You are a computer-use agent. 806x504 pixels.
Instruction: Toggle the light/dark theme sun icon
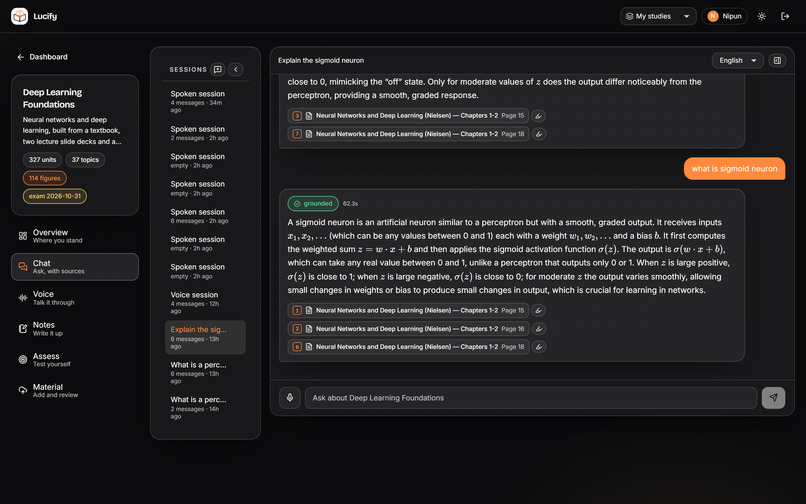pyautogui.click(x=762, y=16)
